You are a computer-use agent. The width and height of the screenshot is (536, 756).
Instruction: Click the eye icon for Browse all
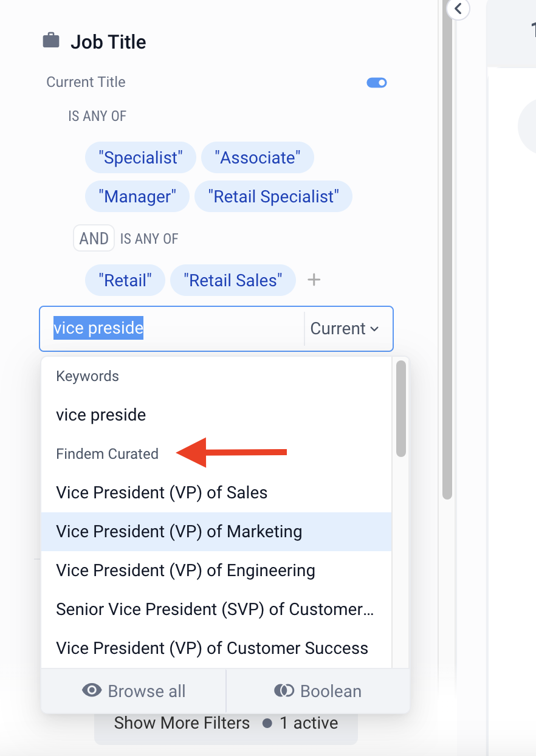92,691
